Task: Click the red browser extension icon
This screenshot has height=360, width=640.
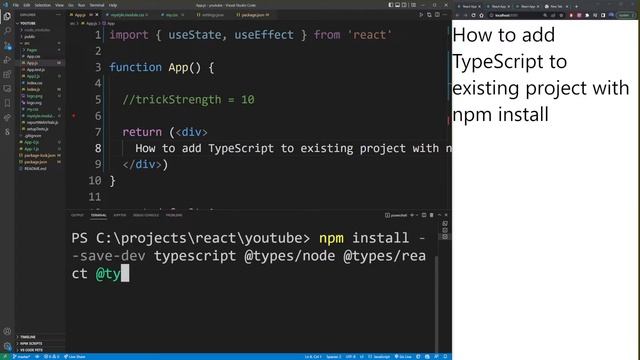Action: 571,15
